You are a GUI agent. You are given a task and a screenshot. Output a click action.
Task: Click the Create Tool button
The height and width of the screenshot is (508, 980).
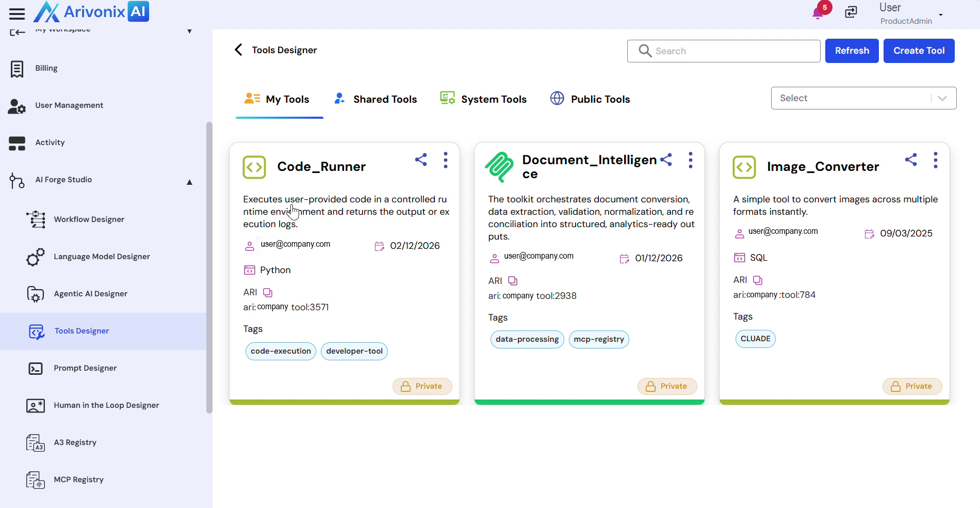[x=919, y=51]
